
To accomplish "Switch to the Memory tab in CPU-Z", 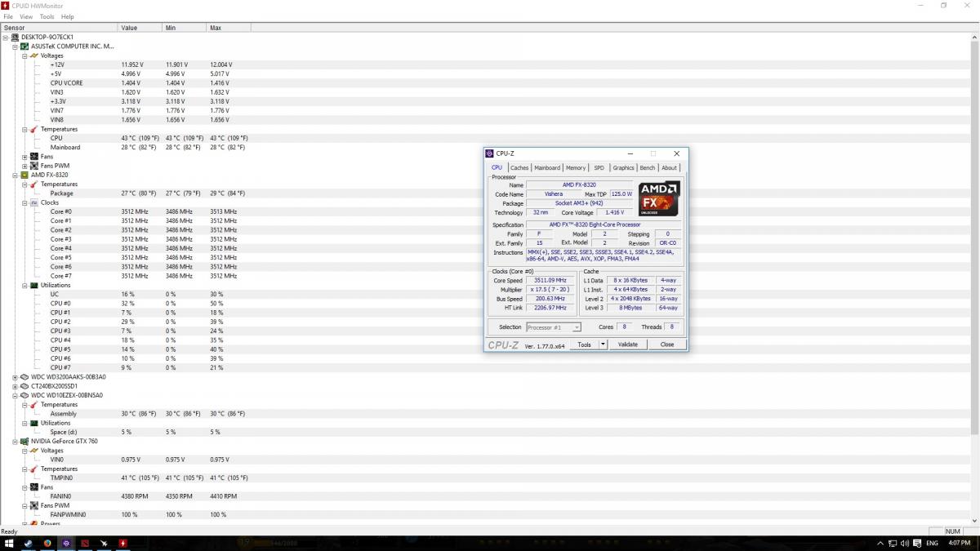I will 576,167.
